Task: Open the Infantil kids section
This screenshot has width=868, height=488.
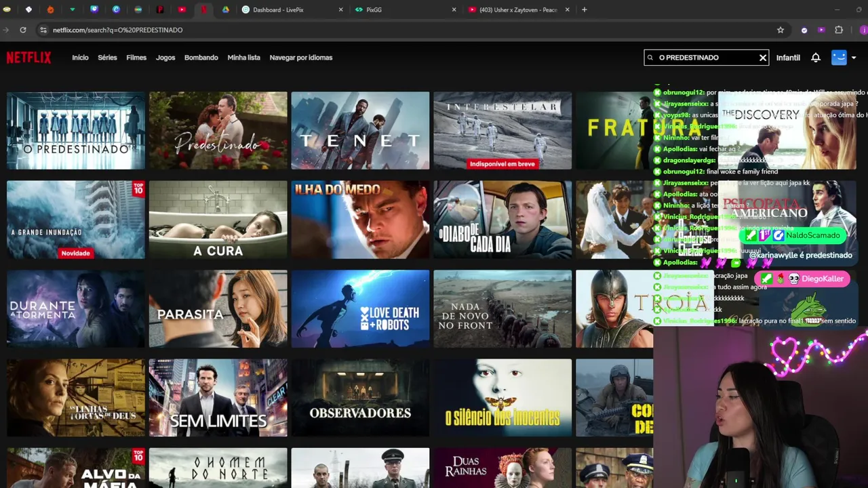Action: coord(788,58)
